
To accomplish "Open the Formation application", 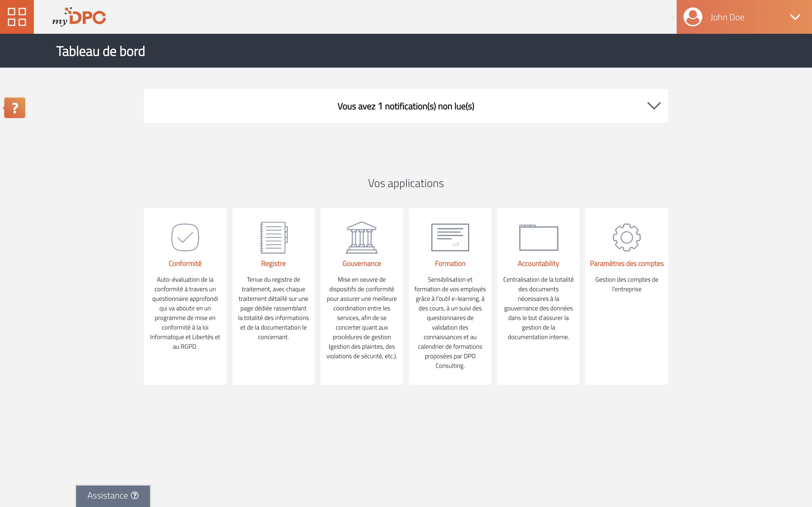I will 449,263.
